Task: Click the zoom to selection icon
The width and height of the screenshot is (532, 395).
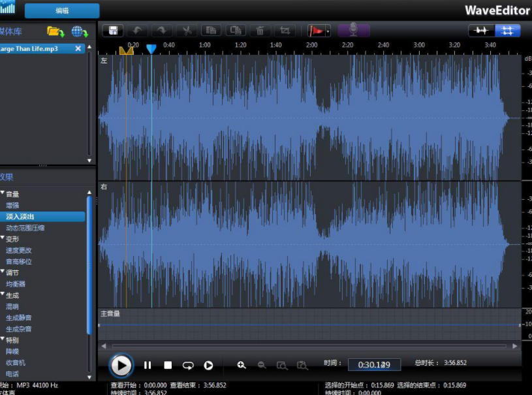Action: click(282, 366)
